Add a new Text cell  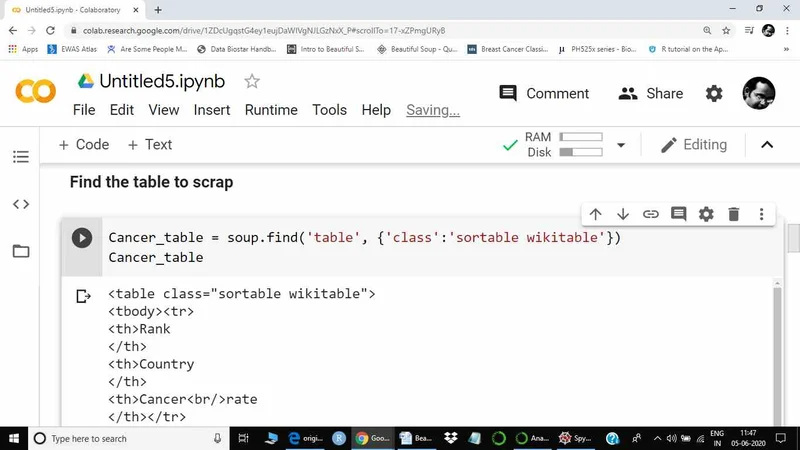(x=149, y=145)
